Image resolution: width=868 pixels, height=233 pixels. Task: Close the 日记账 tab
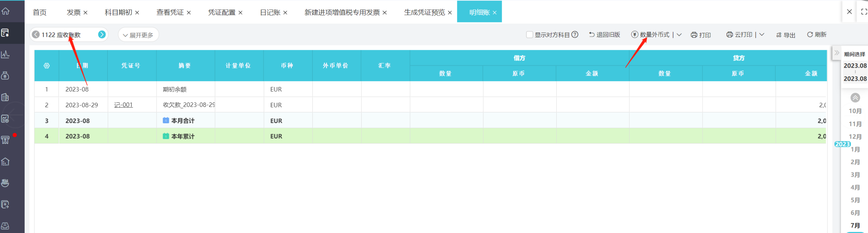(x=285, y=13)
